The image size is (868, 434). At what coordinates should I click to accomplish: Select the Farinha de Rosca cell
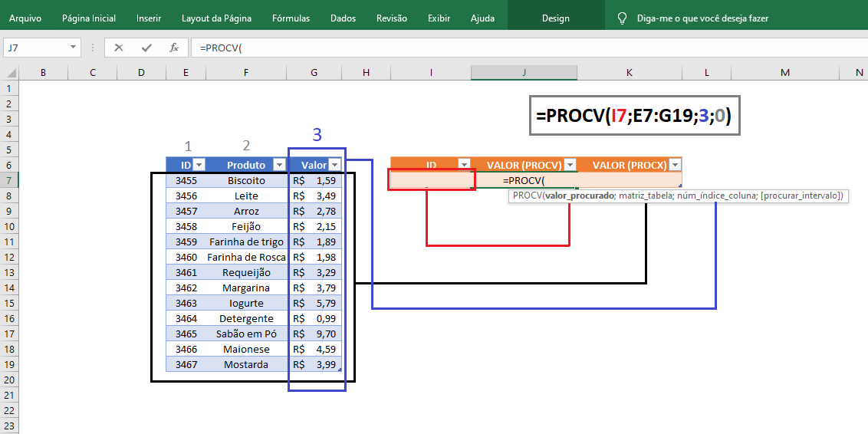246,257
